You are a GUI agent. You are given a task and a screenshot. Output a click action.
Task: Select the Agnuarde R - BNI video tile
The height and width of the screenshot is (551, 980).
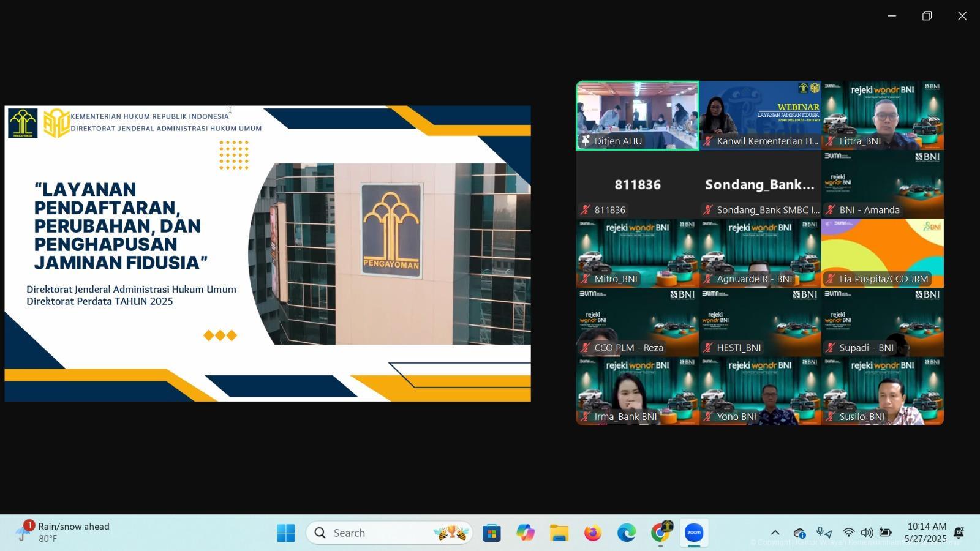pos(760,253)
